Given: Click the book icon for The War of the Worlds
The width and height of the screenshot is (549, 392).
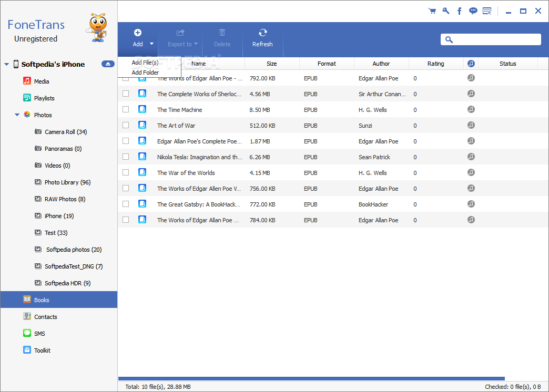Looking at the screenshot, I should pyautogui.click(x=142, y=172).
